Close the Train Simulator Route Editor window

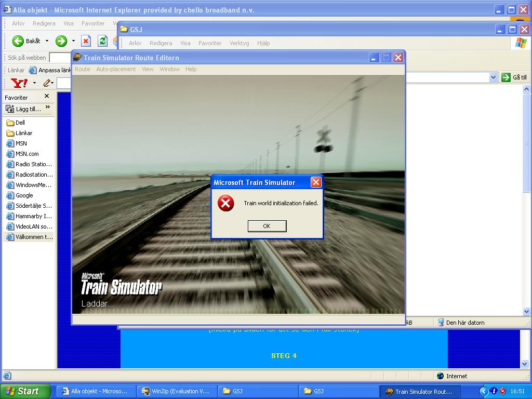pos(398,58)
